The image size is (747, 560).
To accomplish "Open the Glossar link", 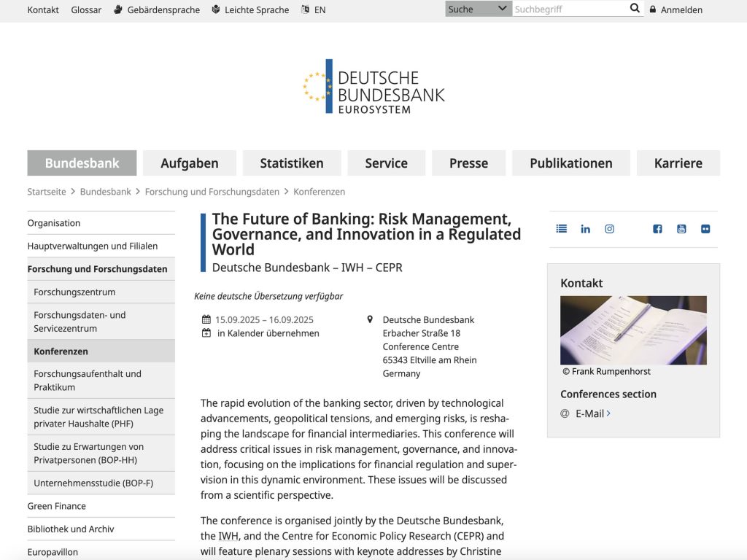I will [x=85, y=9].
